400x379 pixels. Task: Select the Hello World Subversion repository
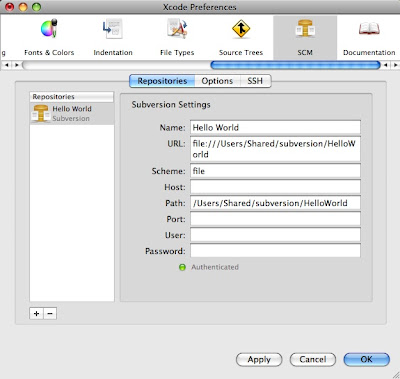point(72,114)
